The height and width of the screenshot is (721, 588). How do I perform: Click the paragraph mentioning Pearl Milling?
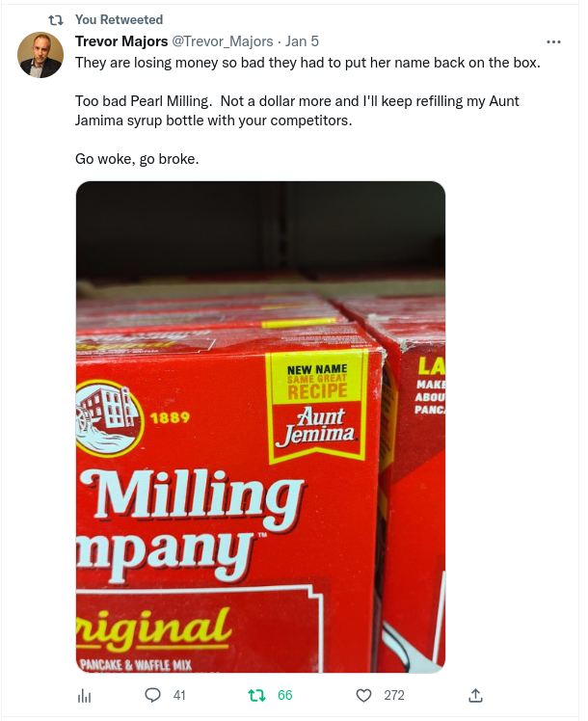[x=297, y=111]
